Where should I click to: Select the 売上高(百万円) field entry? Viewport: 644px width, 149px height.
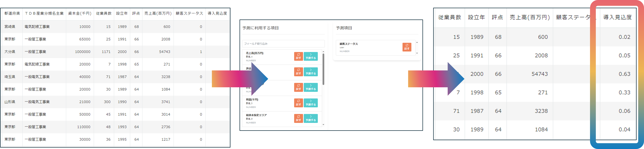pyautogui.click(x=282, y=57)
